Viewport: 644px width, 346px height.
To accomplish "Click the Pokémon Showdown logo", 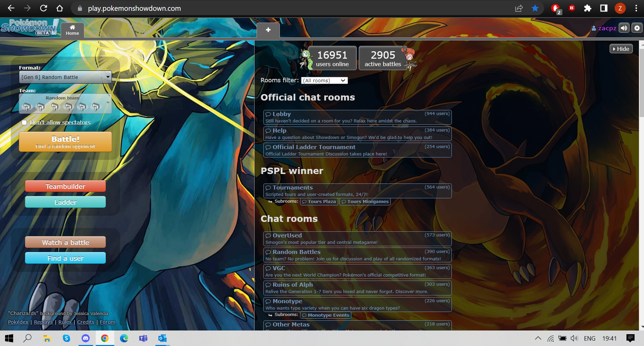I will click(x=30, y=27).
